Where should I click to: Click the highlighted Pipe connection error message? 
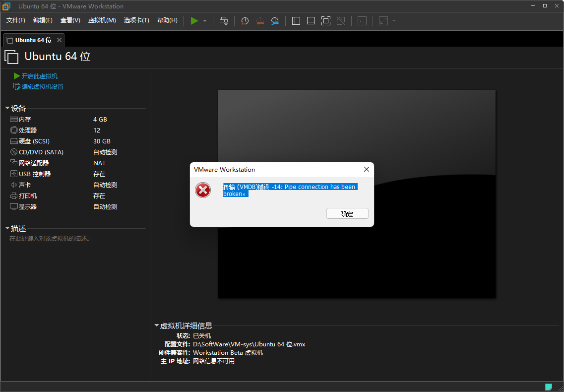290,190
